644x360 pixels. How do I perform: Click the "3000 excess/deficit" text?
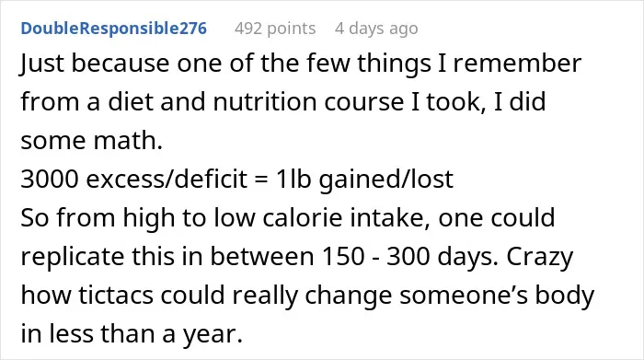(x=134, y=180)
